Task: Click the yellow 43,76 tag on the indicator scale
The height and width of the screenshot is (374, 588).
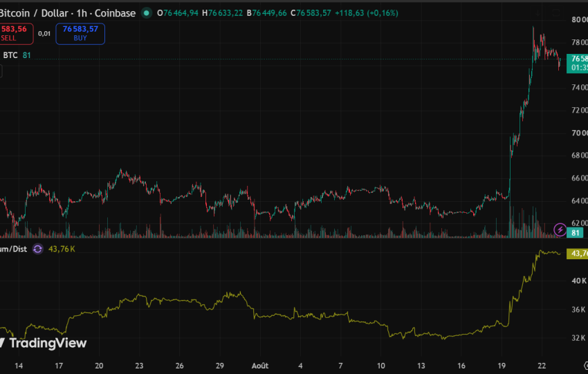Action: 577,254
